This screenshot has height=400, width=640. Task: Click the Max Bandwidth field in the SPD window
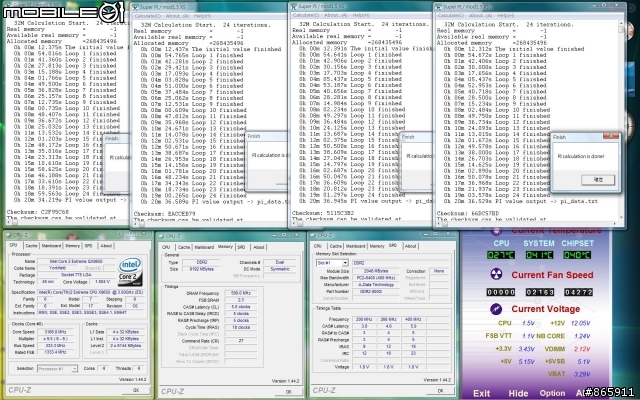(x=376, y=278)
